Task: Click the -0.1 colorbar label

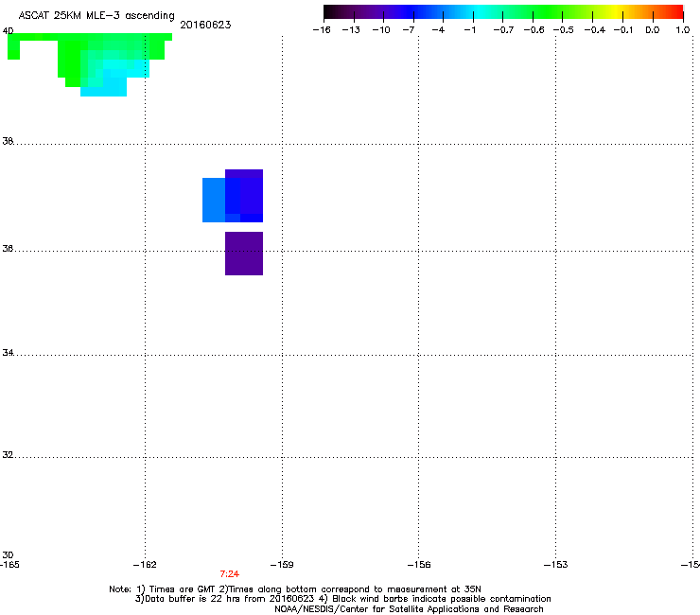Action: click(623, 30)
